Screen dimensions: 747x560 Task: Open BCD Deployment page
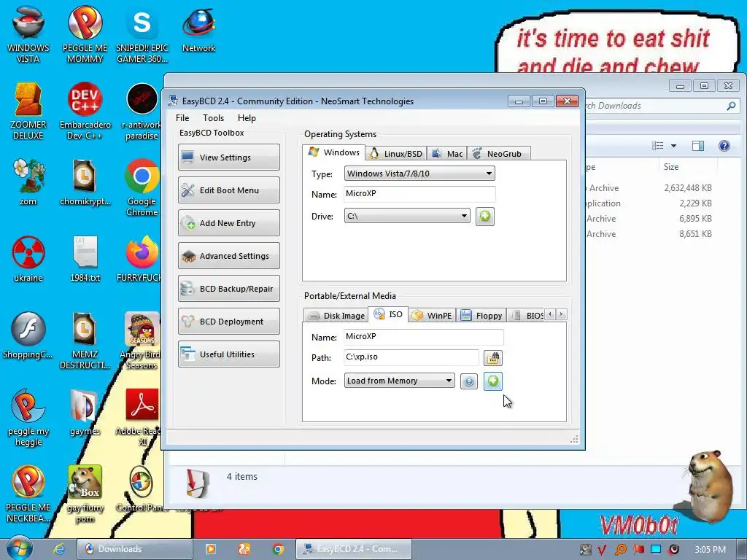(228, 322)
